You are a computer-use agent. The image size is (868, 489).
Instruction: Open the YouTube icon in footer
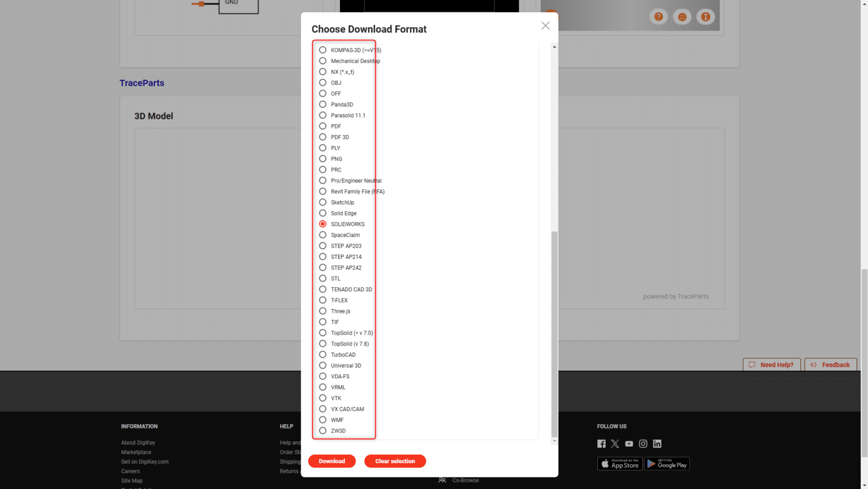tap(629, 444)
